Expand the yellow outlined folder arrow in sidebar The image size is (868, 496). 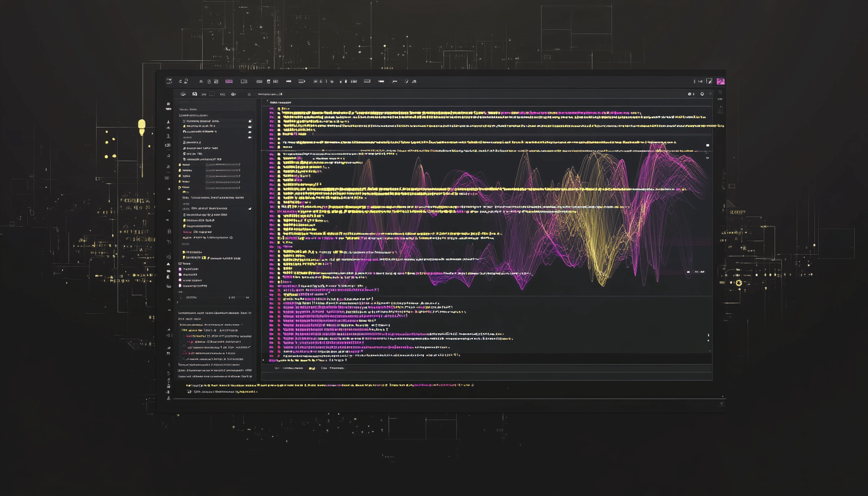(x=179, y=187)
